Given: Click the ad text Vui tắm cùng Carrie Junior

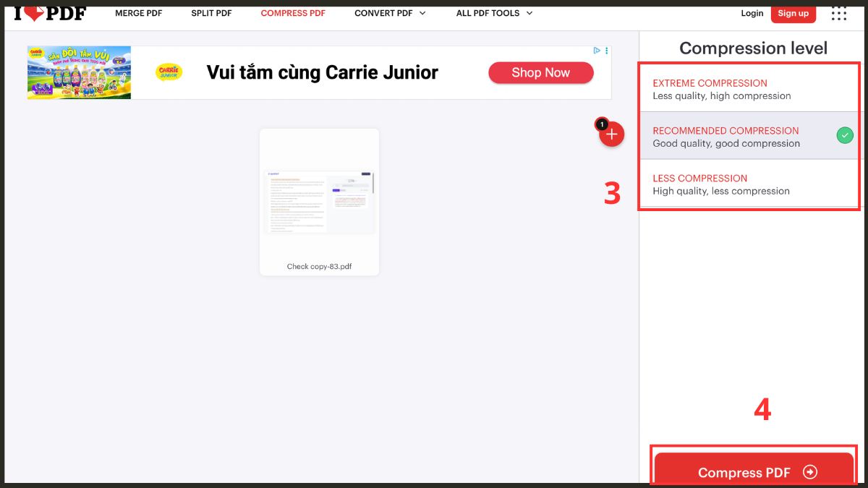Looking at the screenshot, I should pyautogui.click(x=323, y=72).
